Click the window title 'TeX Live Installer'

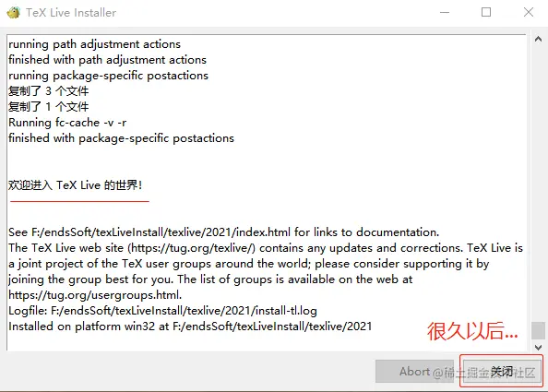(71, 13)
